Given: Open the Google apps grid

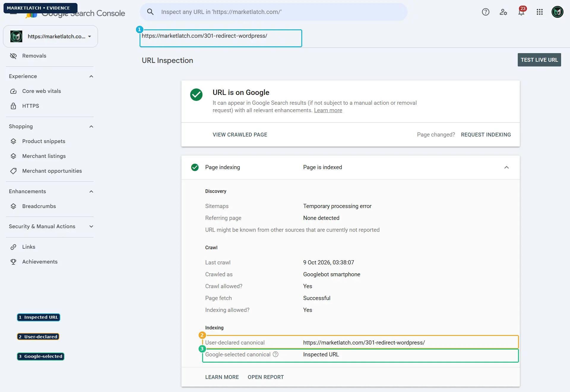Looking at the screenshot, I should click(x=540, y=12).
